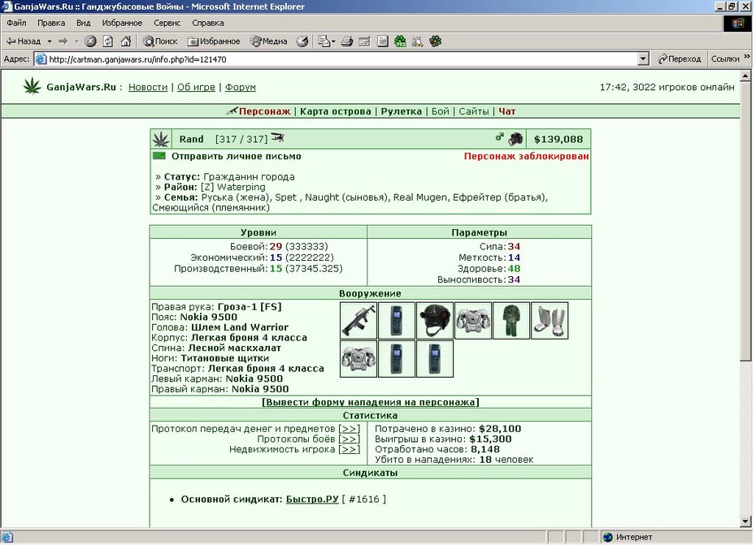Open the Сервис menu

167,23
